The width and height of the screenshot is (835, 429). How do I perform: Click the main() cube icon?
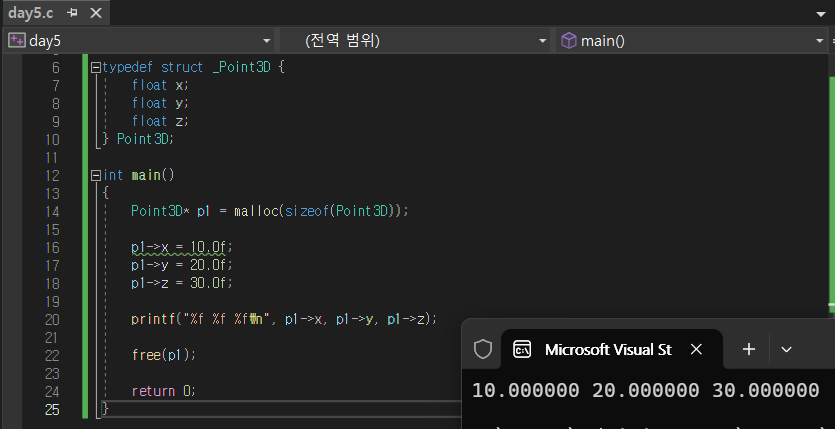[569, 40]
